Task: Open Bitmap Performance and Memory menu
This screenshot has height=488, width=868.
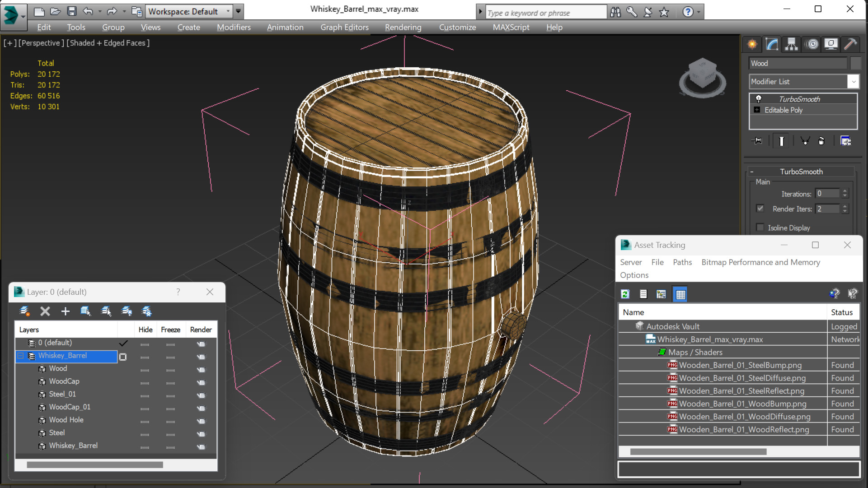Action: [x=761, y=262]
